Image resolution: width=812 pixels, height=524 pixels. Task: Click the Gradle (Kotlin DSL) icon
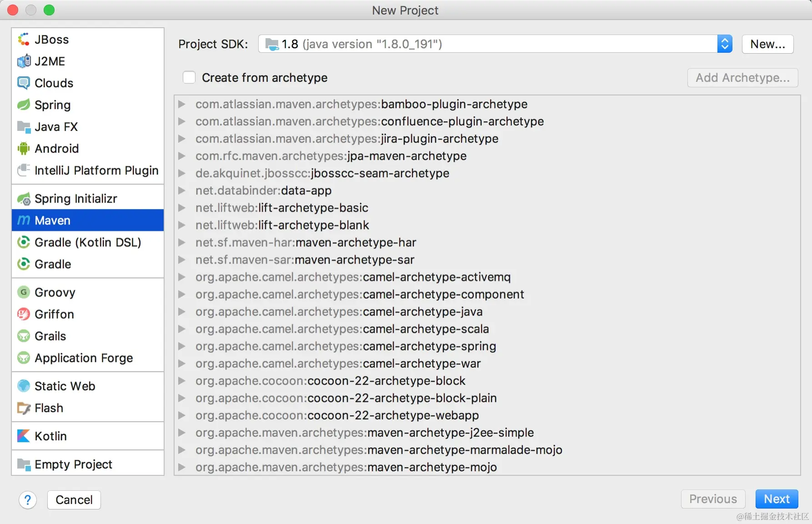click(x=24, y=242)
